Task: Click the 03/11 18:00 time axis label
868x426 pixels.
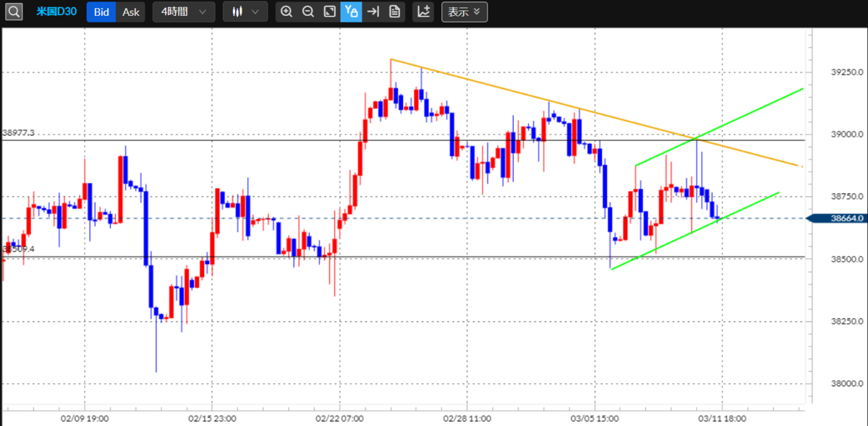Action: (721, 418)
